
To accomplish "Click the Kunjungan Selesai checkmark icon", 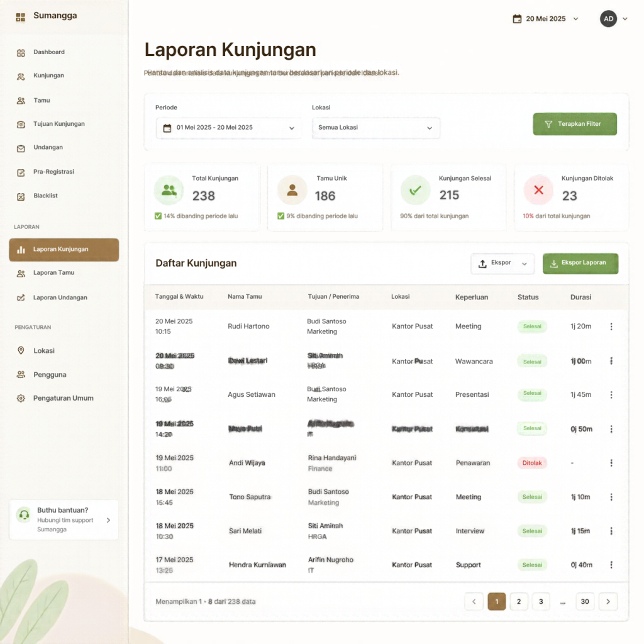I will tap(415, 190).
